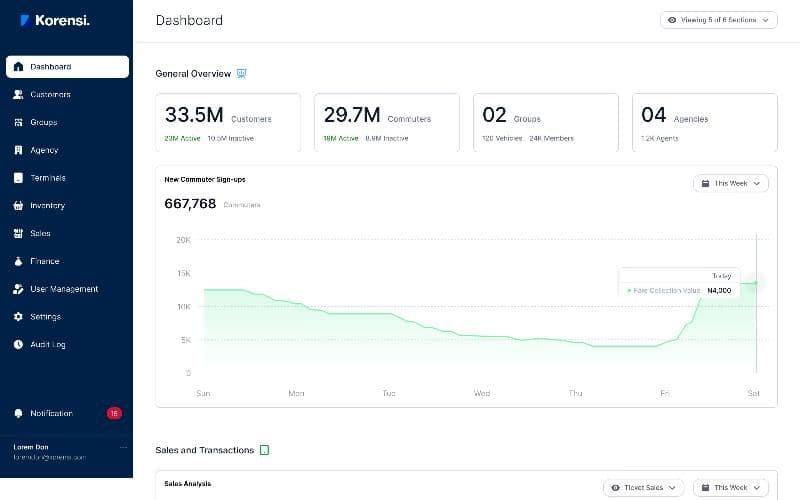Click the eye icon in Viewing Sections selector
The image size is (800, 500).
point(672,20)
